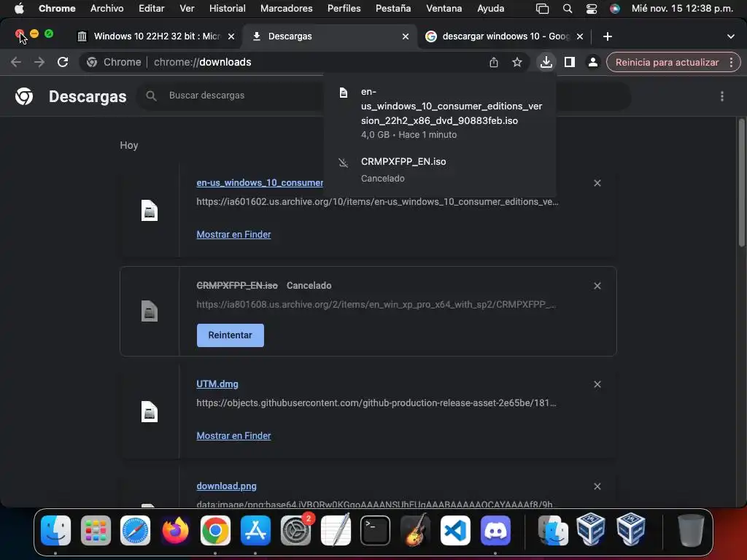The width and height of the screenshot is (747, 560).
Task: Open the Marcadores menu
Action: pos(286,8)
